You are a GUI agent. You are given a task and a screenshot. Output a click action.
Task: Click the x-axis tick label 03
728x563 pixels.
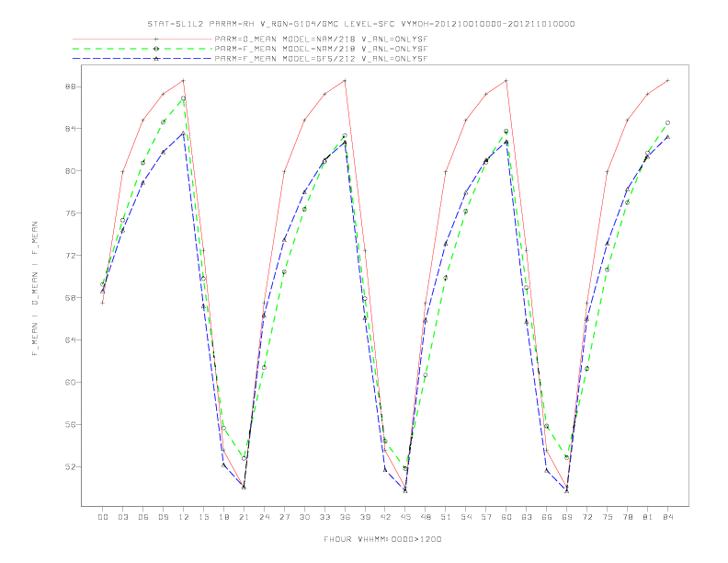123,517
